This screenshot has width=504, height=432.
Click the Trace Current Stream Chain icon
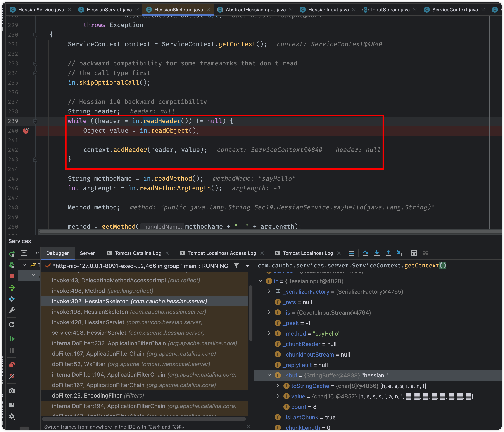click(x=425, y=253)
